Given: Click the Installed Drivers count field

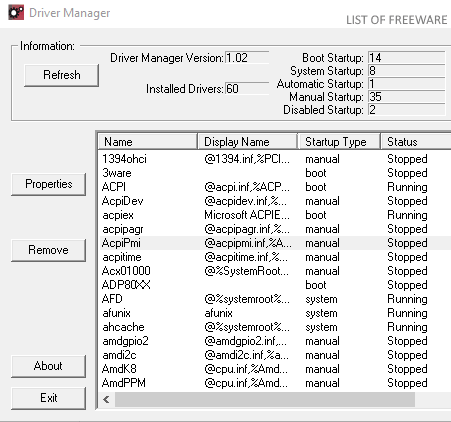Looking at the screenshot, I should tap(247, 89).
